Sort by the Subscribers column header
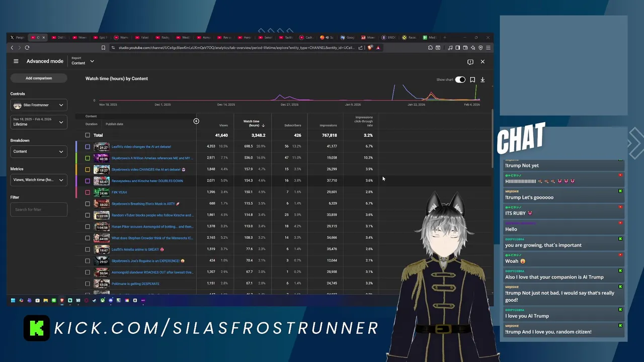Image resolution: width=644 pixels, height=362 pixels. click(x=293, y=125)
